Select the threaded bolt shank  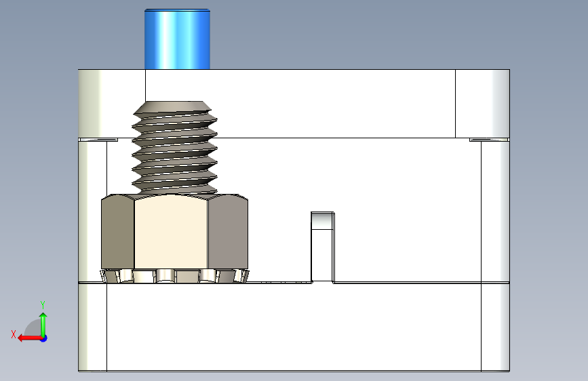175,148
